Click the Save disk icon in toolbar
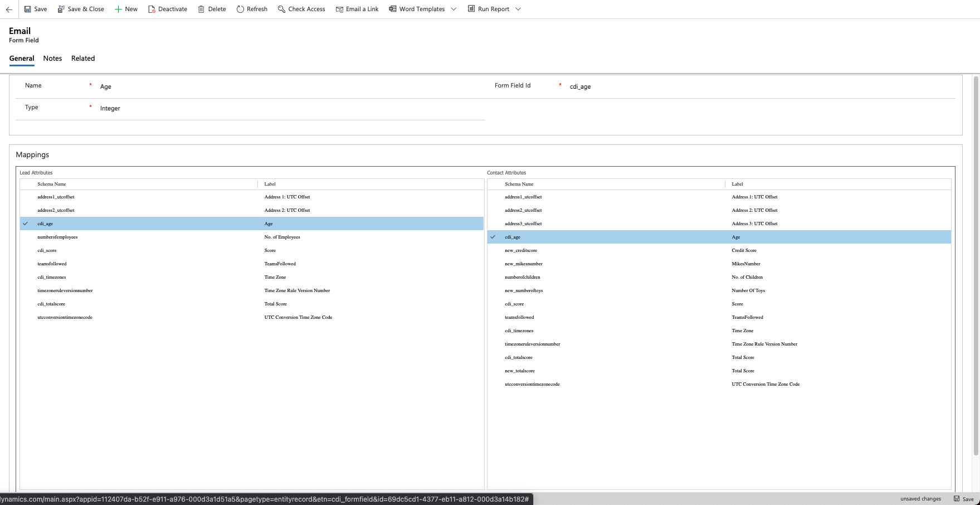The image size is (980, 505). (27, 9)
